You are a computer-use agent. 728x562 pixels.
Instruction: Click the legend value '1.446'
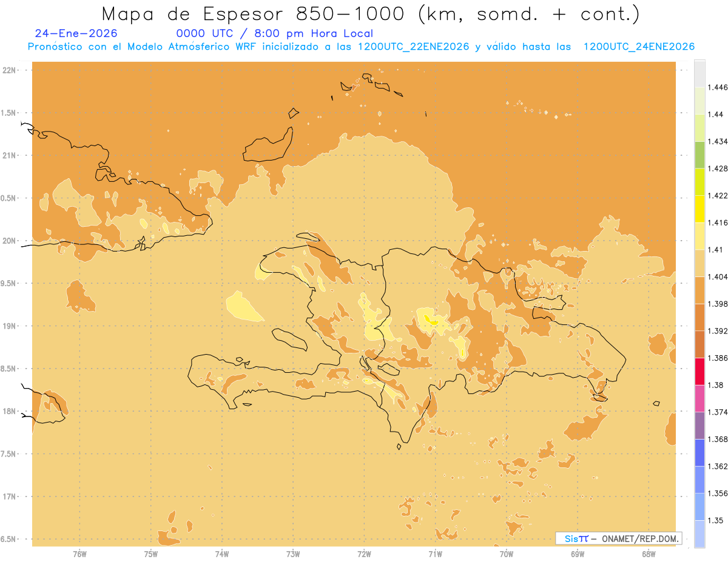[718, 87]
